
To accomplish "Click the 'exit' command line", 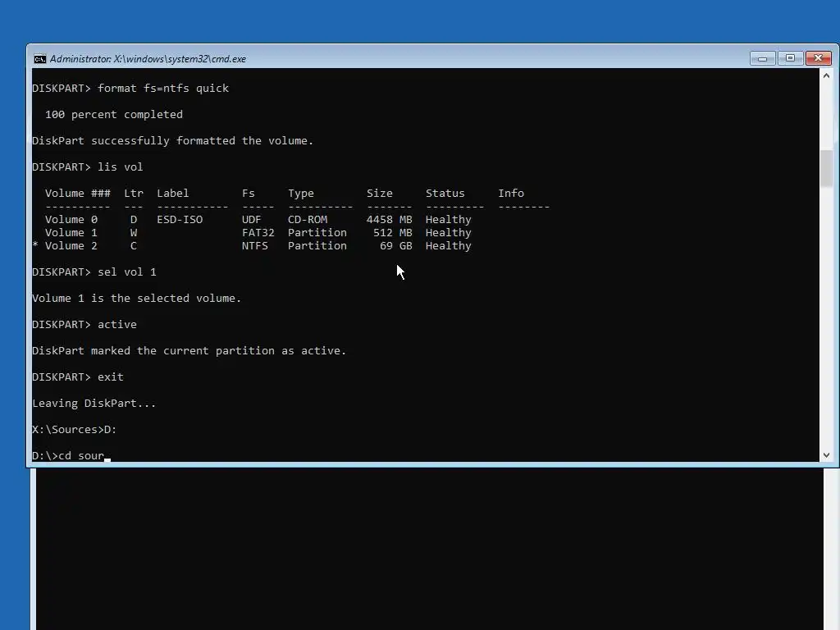I will (78, 377).
